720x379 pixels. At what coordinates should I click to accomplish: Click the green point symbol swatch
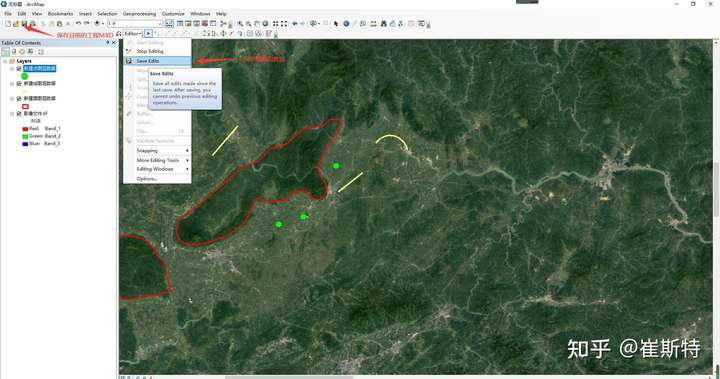pos(25,76)
